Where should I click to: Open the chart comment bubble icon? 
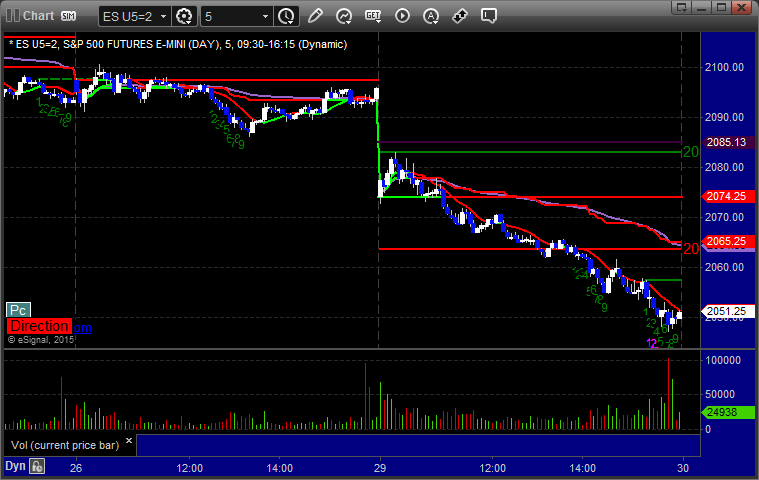pyautogui.click(x=488, y=16)
